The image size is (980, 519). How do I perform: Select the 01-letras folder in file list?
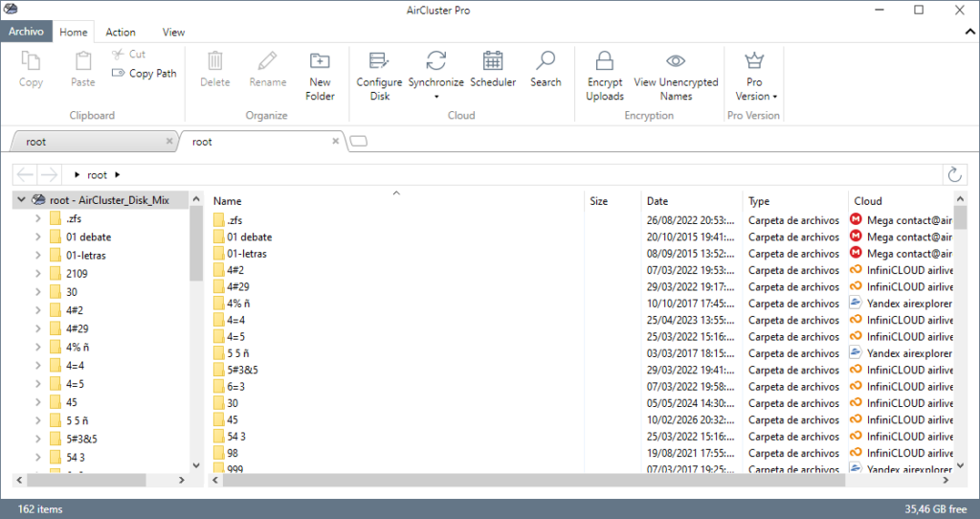(x=246, y=254)
